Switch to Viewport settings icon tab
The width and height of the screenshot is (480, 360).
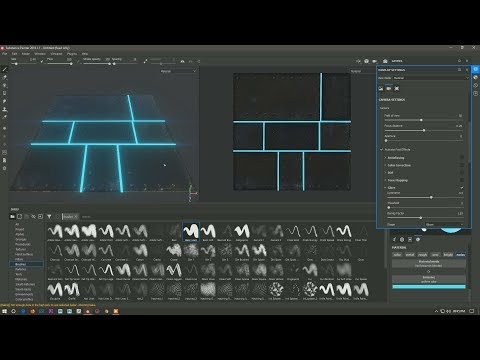point(397,88)
